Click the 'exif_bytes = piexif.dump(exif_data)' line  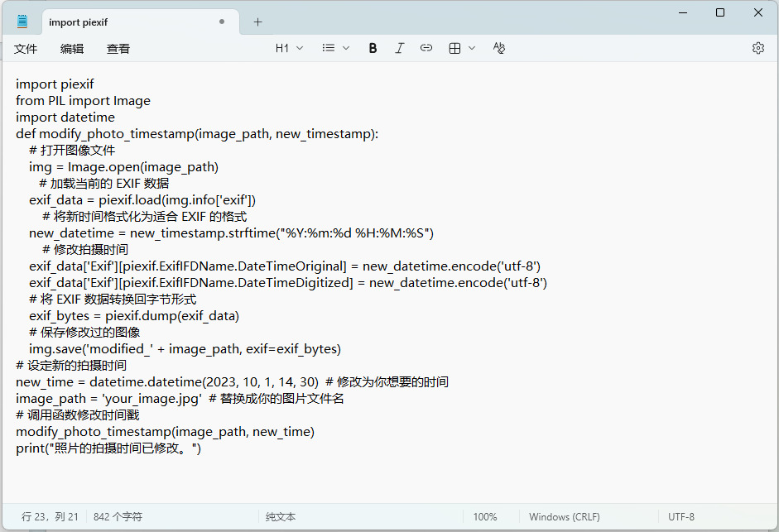134,316
